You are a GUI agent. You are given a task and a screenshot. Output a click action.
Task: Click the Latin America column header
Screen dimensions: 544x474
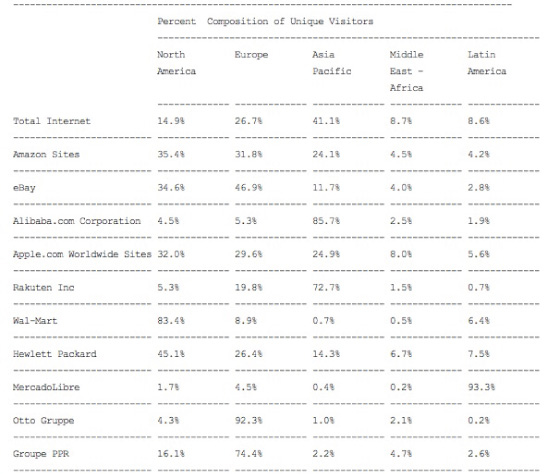tap(487, 63)
